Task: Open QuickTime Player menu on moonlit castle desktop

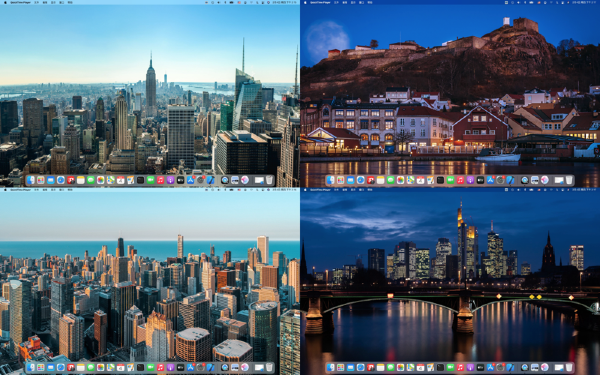Action: coord(320,2)
